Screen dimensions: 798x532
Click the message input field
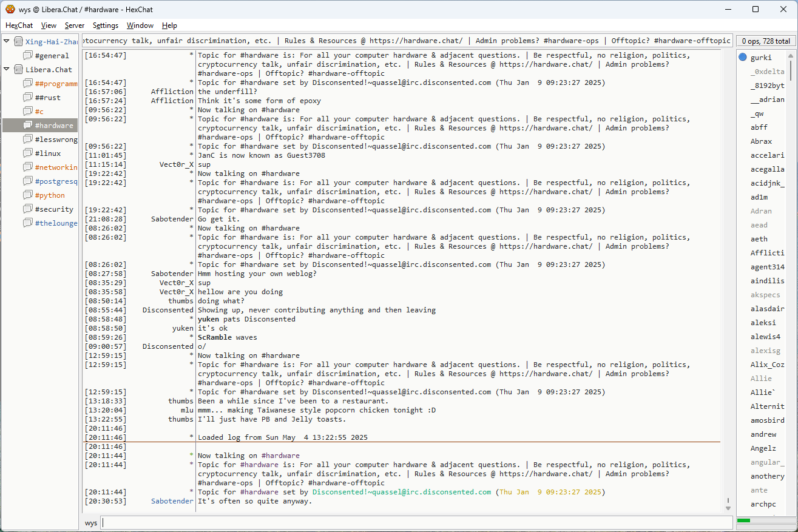tap(416, 523)
